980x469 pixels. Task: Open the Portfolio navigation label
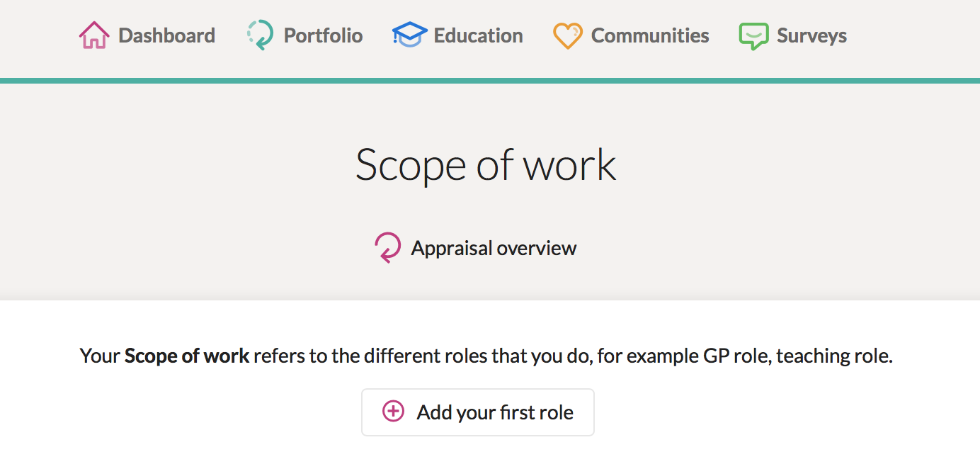click(323, 35)
